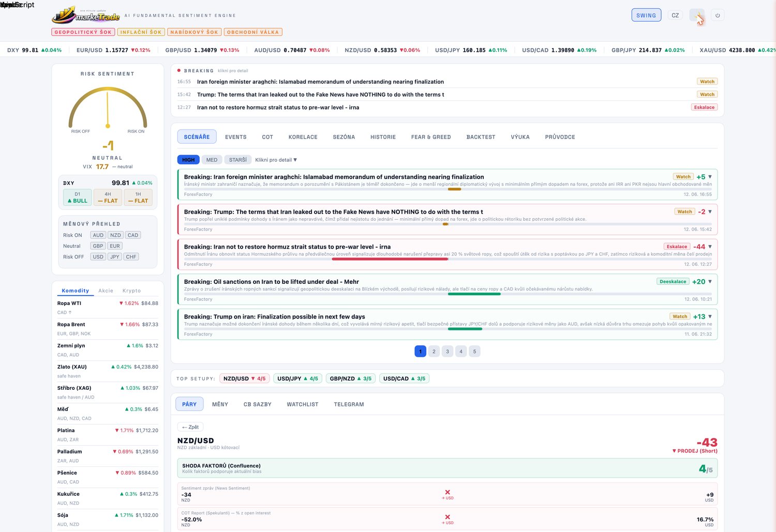The height and width of the screenshot is (532, 776).
Task: Switch to the COT tab
Action: tap(267, 137)
